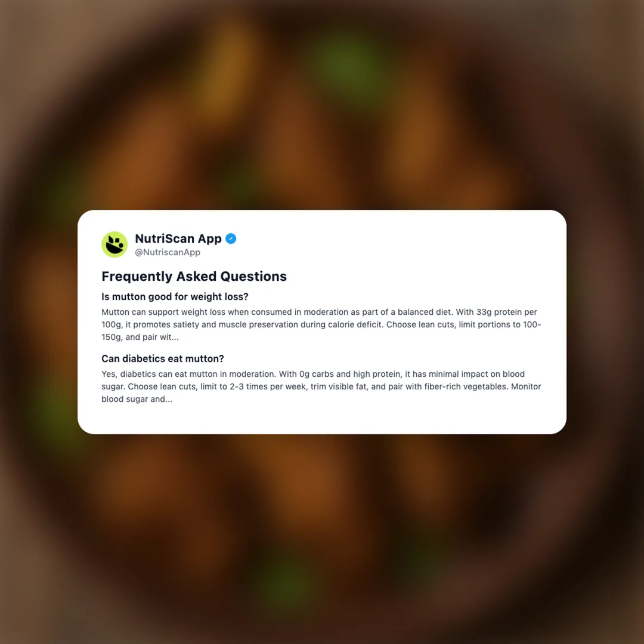Expand "Is mutton good for weight loss?" question
The width and height of the screenshot is (644, 644).
pos(175,296)
